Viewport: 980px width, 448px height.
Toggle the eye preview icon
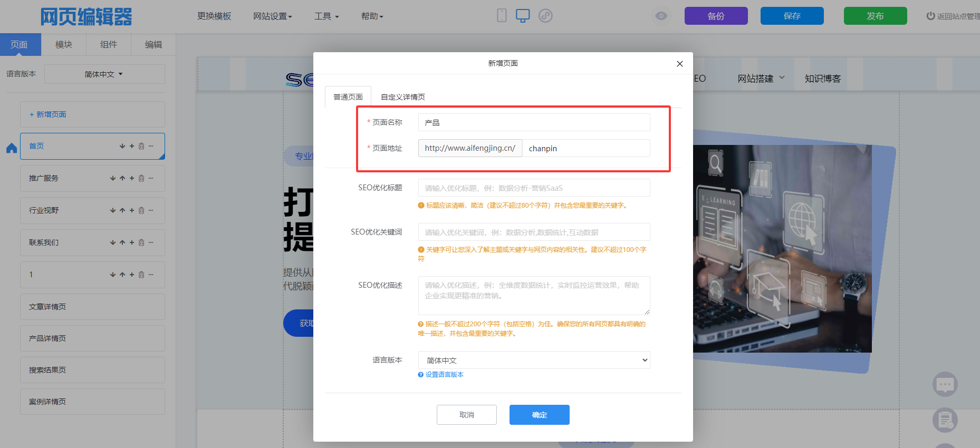pyautogui.click(x=661, y=16)
